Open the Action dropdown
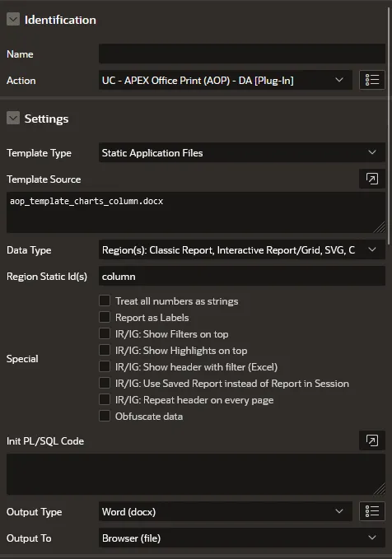 tap(226, 80)
